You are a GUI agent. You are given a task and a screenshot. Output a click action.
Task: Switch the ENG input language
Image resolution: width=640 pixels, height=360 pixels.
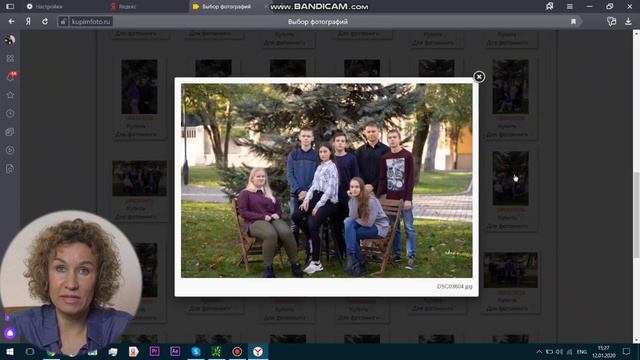(x=582, y=351)
